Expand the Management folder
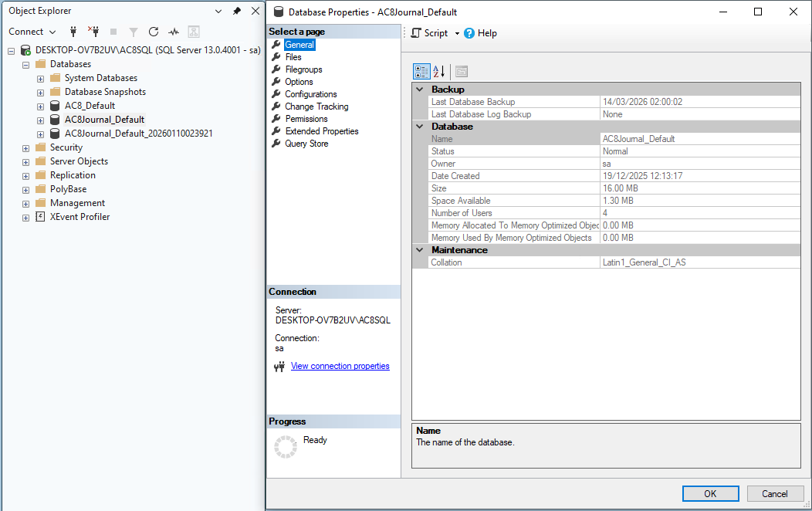This screenshot has height=511, width=812. [25, 205]
